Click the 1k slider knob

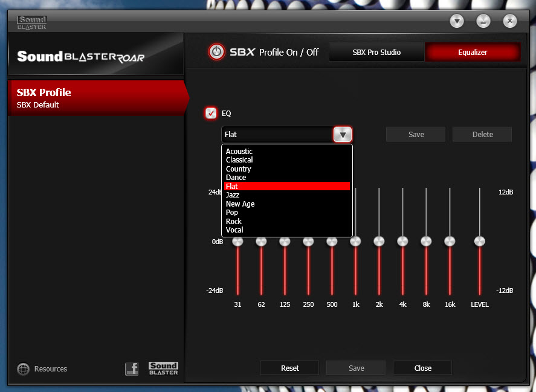pyautogui.click(x=355, y=242)
